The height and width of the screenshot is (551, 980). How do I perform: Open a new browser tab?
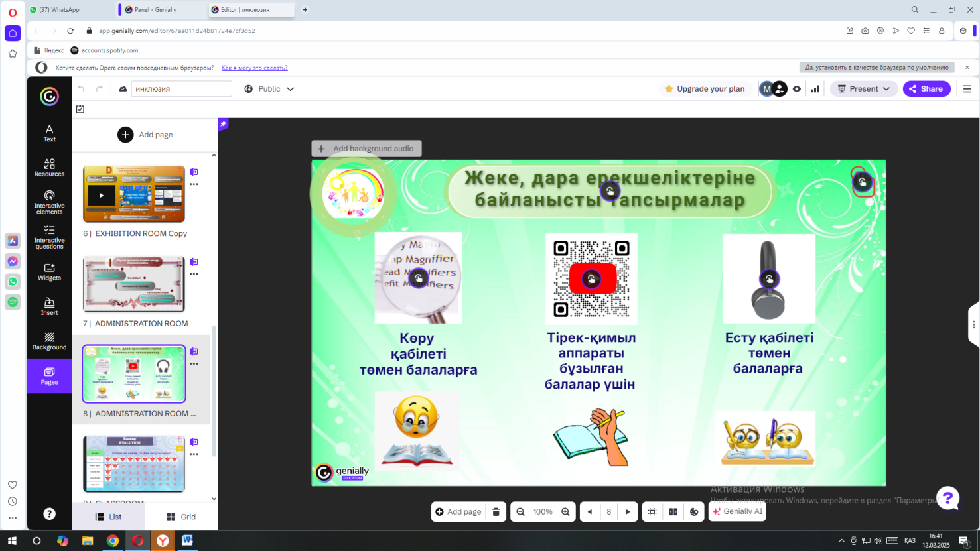[305, 10]
